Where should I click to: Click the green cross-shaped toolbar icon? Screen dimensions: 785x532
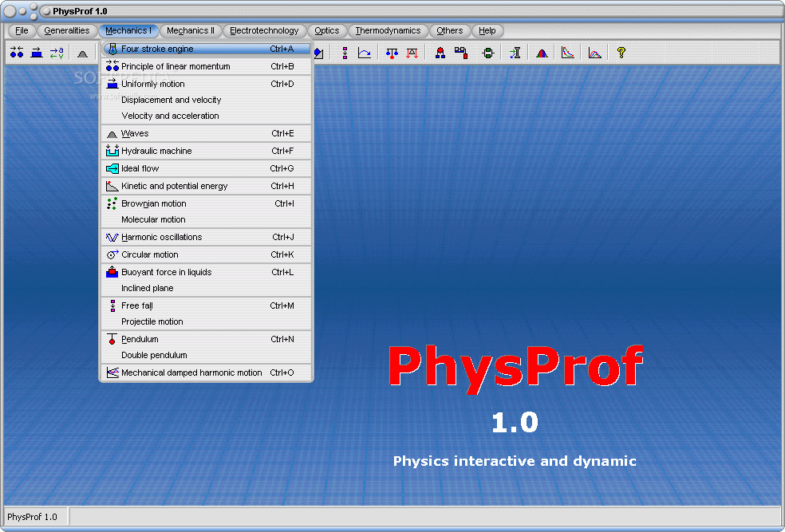[x=488, y=53]
